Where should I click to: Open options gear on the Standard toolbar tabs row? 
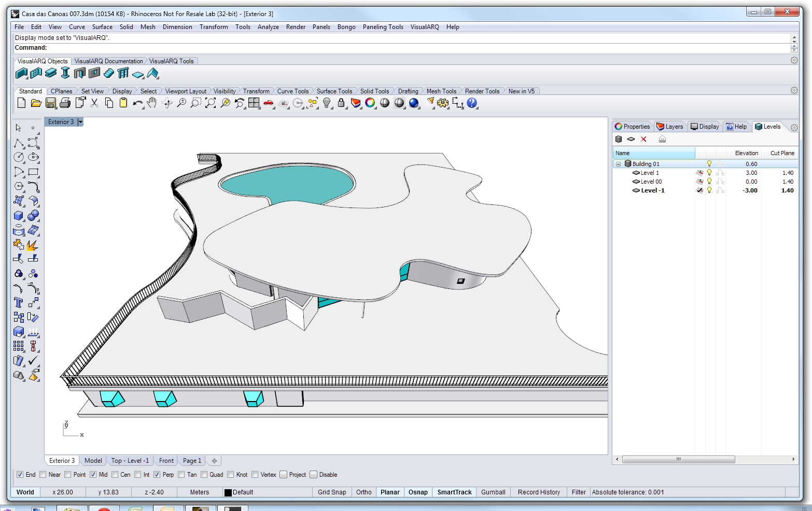794,90
